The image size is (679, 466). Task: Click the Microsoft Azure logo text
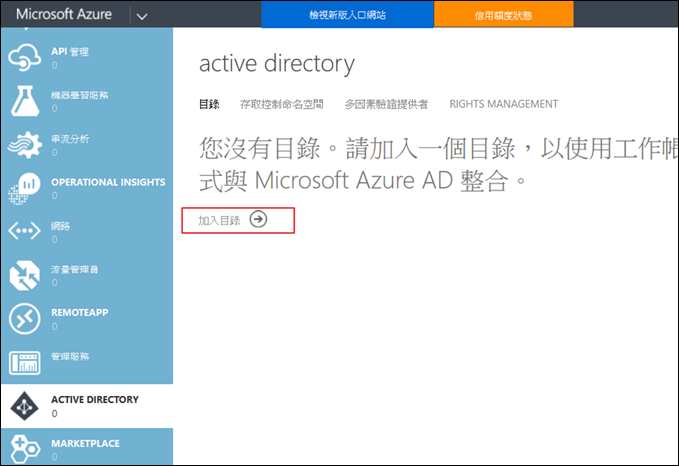point(66,15)
